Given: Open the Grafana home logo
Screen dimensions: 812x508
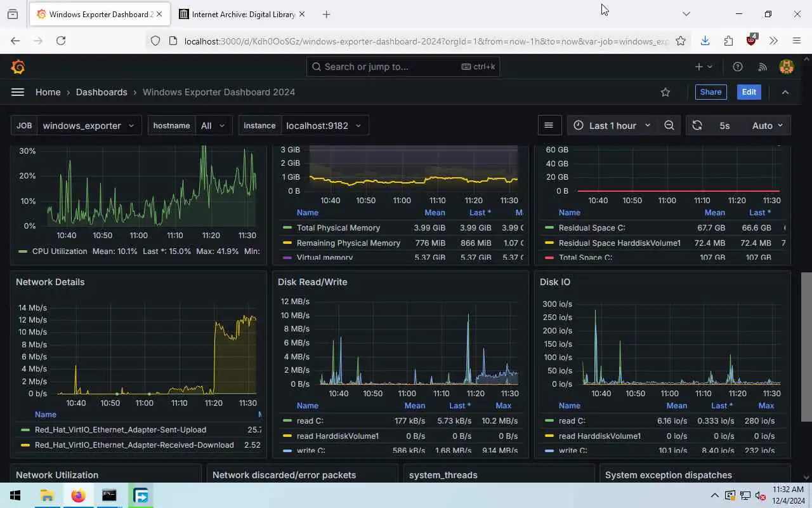Looking at the screenshot, I should click(18, 67).
